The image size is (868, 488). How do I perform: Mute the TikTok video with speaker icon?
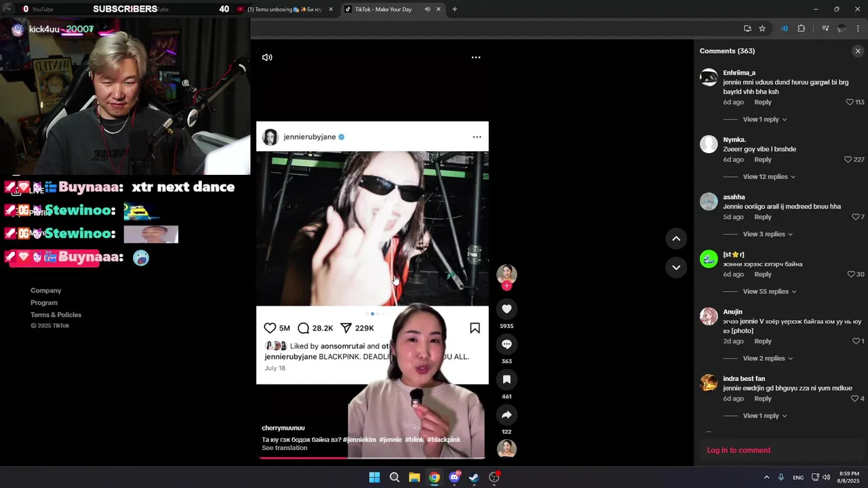(267, 58)
